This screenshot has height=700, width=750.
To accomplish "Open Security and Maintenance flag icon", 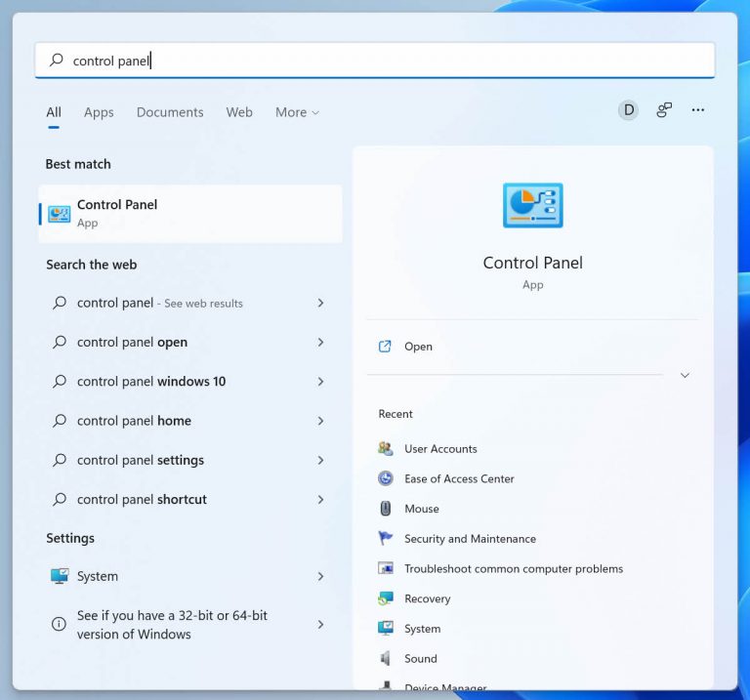I will coord(385,539).
